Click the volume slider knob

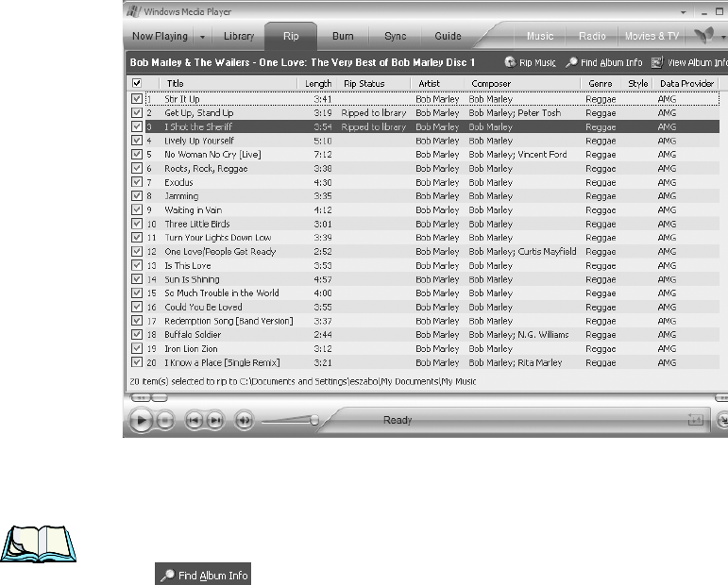coord(314,420)
